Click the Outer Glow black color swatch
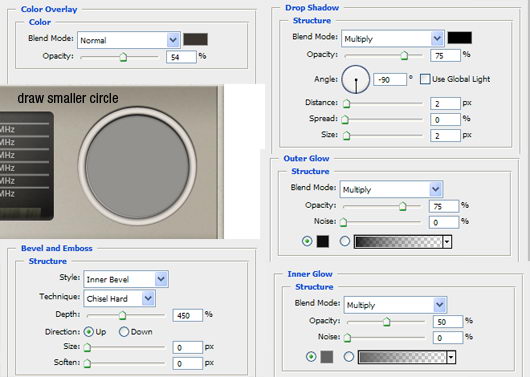Image resolution: width=530 pixels, height=377 pixels. [x=323, y=241]
